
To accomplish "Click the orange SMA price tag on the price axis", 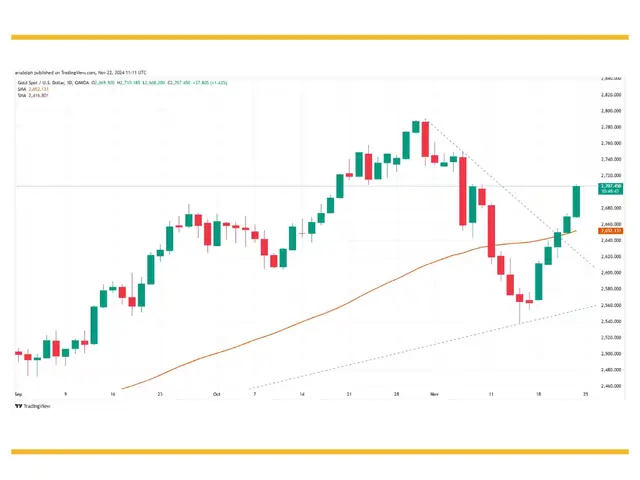I will tap(611, 231).
